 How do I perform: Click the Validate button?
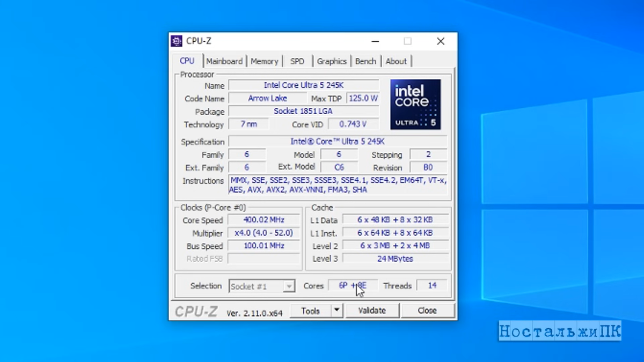372,311
